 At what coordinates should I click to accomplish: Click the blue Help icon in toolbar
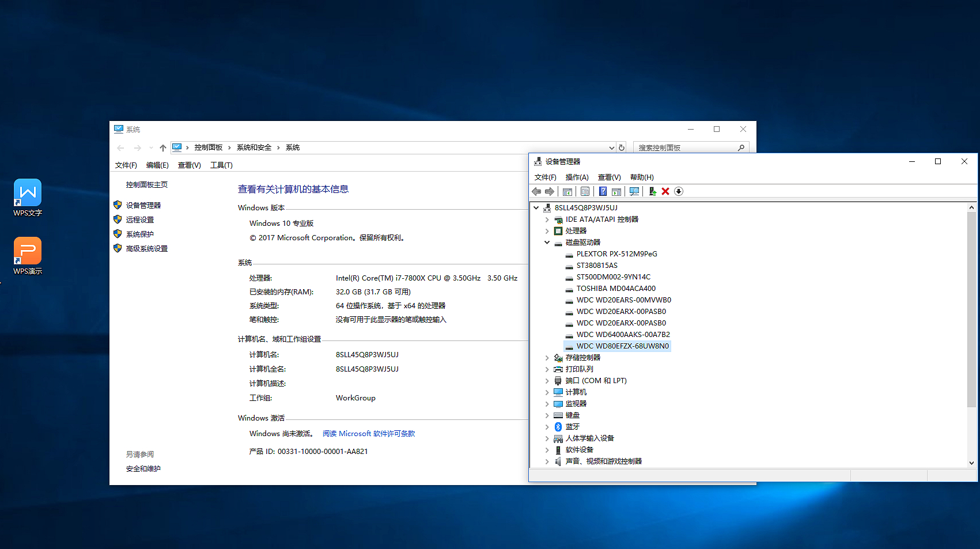tap(603, 191)
